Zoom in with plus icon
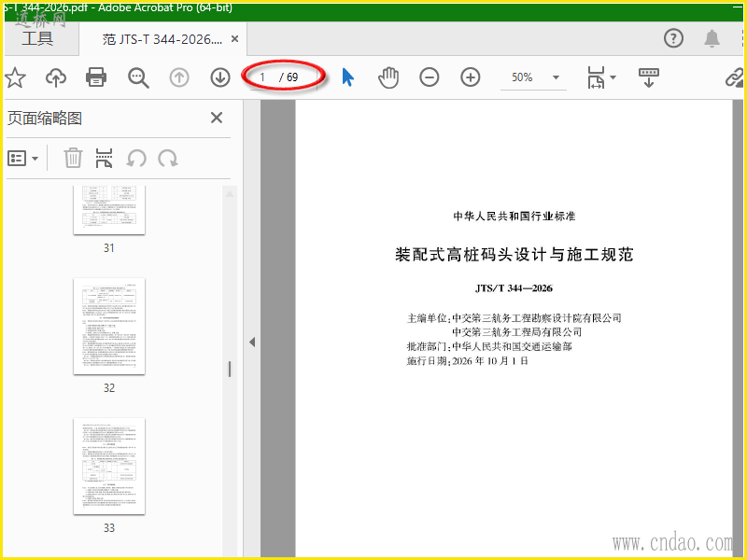The height and width of the screenshot is (560, 747). [x=471, y=77]
